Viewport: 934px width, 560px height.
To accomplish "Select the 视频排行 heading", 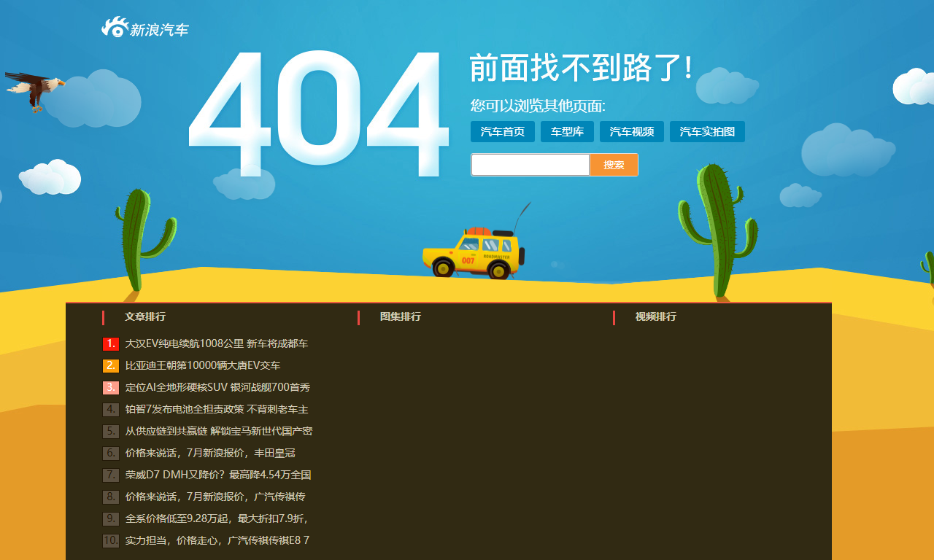I will coord(656,316).
